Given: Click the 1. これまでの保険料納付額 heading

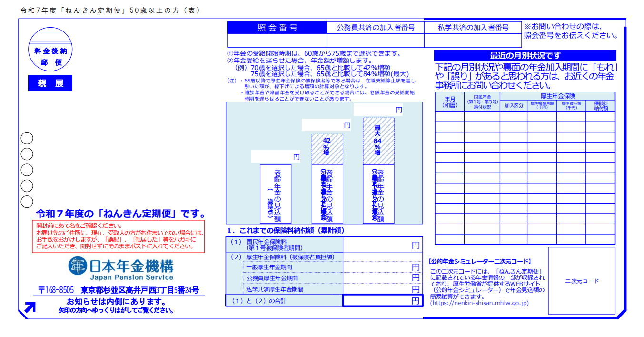Looking at the screenshot, I should (x=285, y=230).
